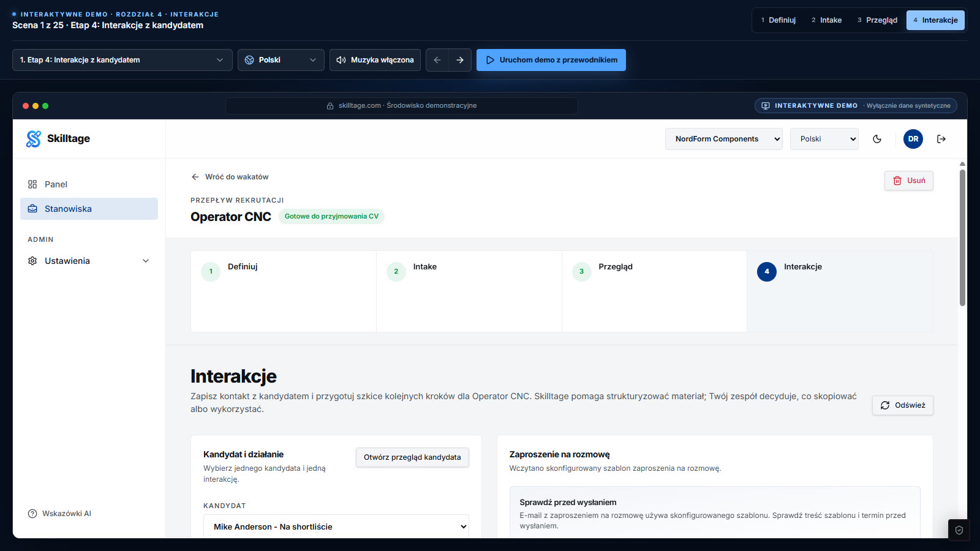Viewport: 980px width, 551px height.
Task: Open NordForm Components company dropdown
Action: (x=724, y=139)
